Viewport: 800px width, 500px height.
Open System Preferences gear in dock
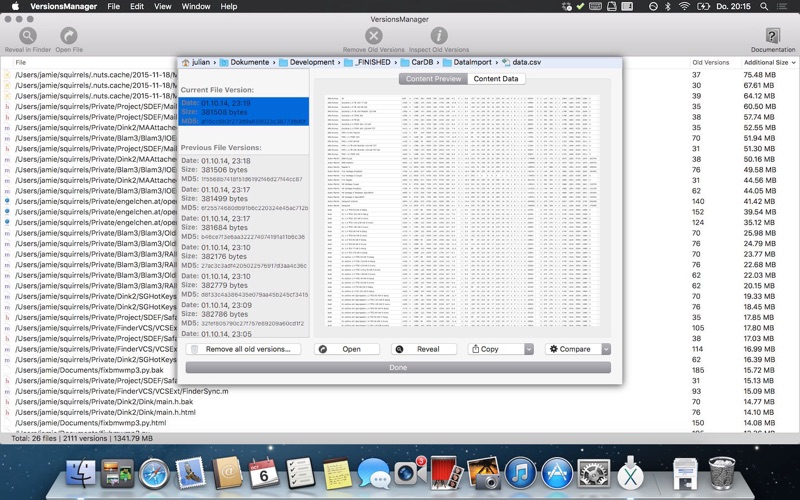[593, 473]
